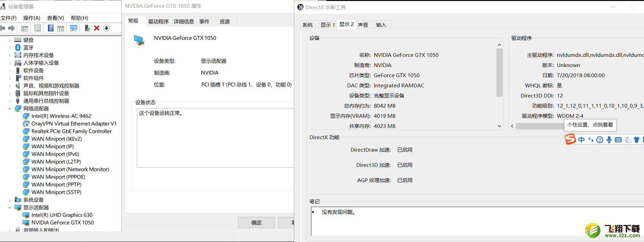Click the red X uninstall device icon
The width and height of the screenshot is (644, 242).
(97, 28)
